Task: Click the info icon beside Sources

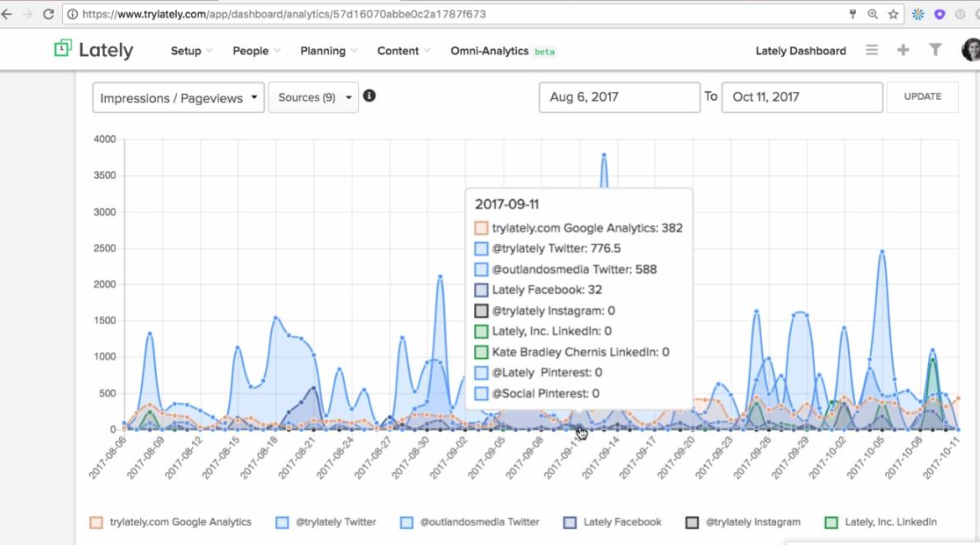Action: (369, 96)
